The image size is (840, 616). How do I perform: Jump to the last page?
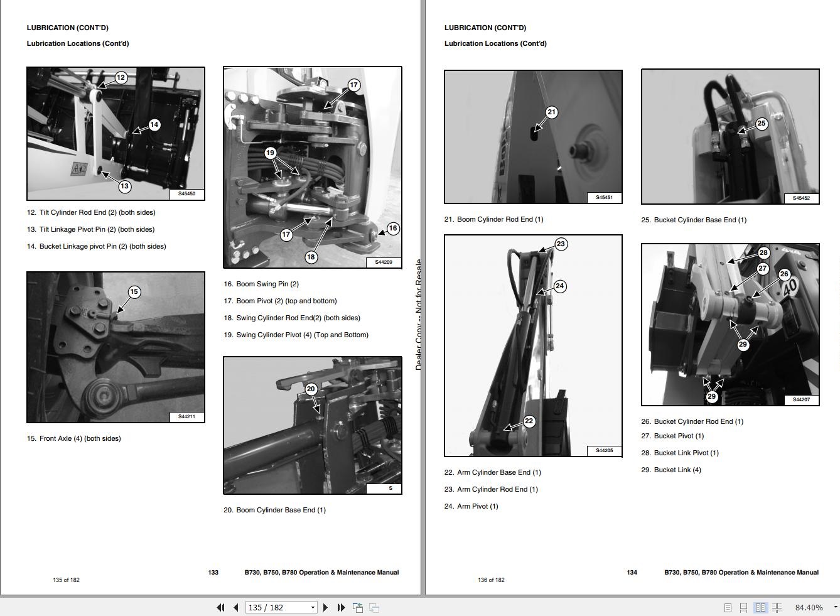tap(341, 607)
